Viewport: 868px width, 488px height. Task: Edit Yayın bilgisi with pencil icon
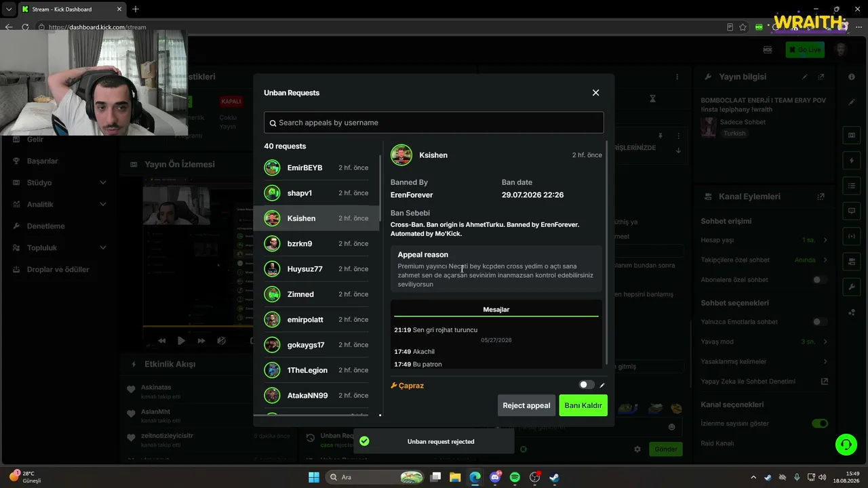click(805, 77)
